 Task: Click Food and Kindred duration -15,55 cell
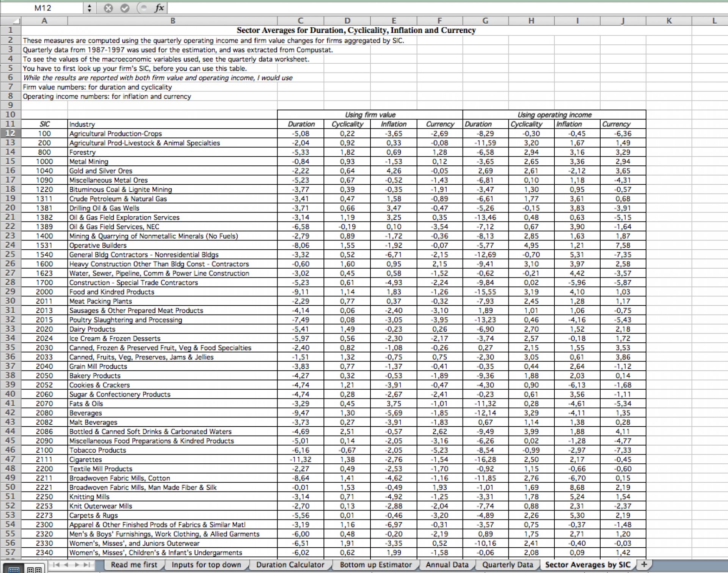485,292
